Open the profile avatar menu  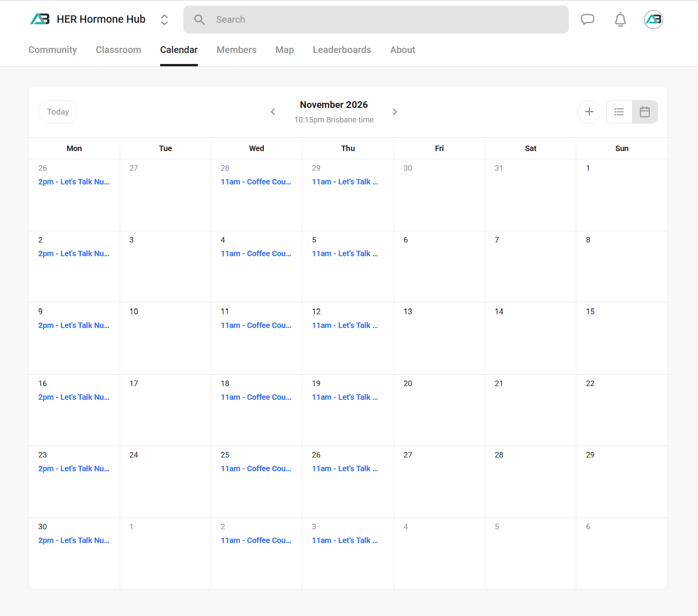(653, 19)
